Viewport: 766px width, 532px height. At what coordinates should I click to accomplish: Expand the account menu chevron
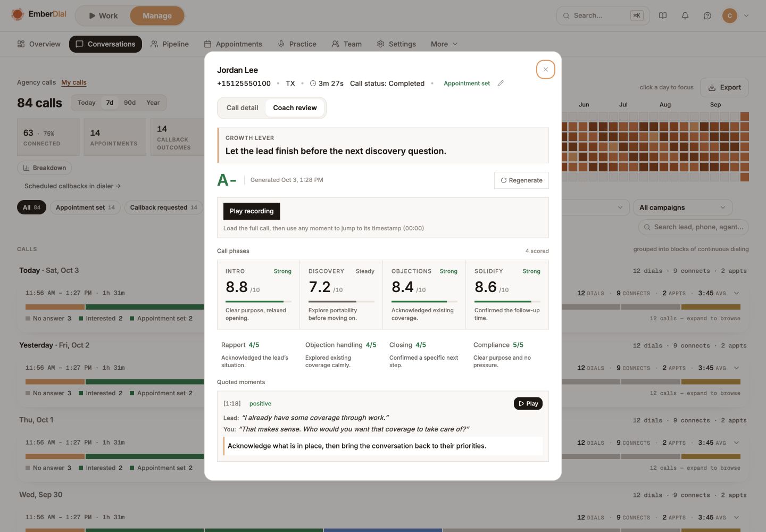tap(746, 15)
